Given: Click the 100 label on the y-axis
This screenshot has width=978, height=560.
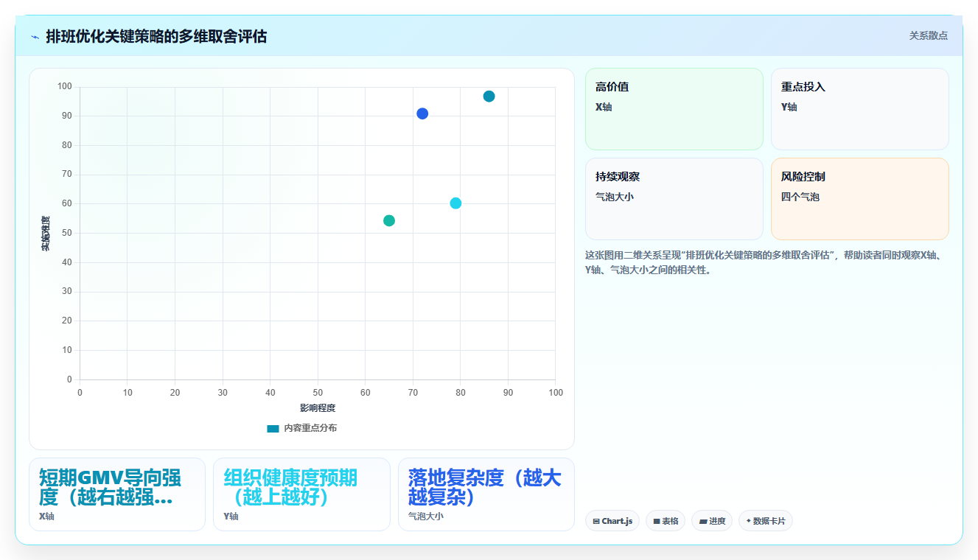Looking at the screenshot, I should [x=65, y=87].
